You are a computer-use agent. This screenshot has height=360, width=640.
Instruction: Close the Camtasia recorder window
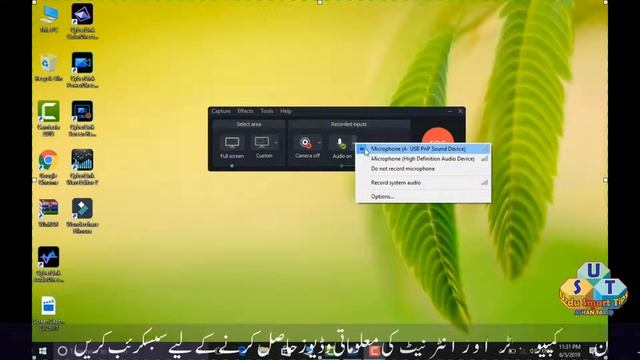[460, 111]
